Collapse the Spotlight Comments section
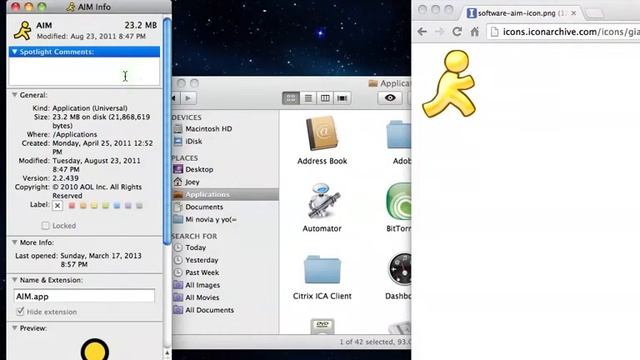640x360 pixels. click(x=15, y=52)
